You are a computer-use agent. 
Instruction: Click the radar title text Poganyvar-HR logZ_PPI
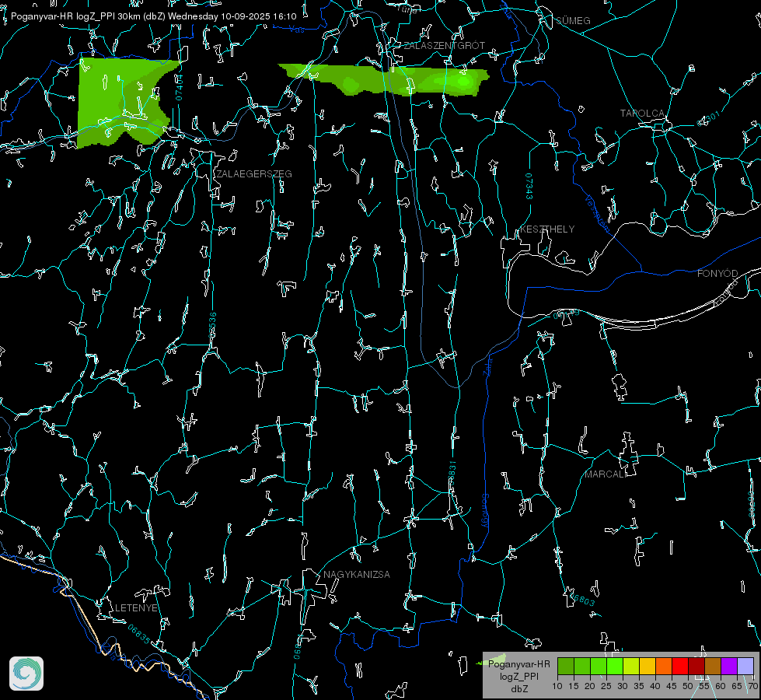[63, 16]
